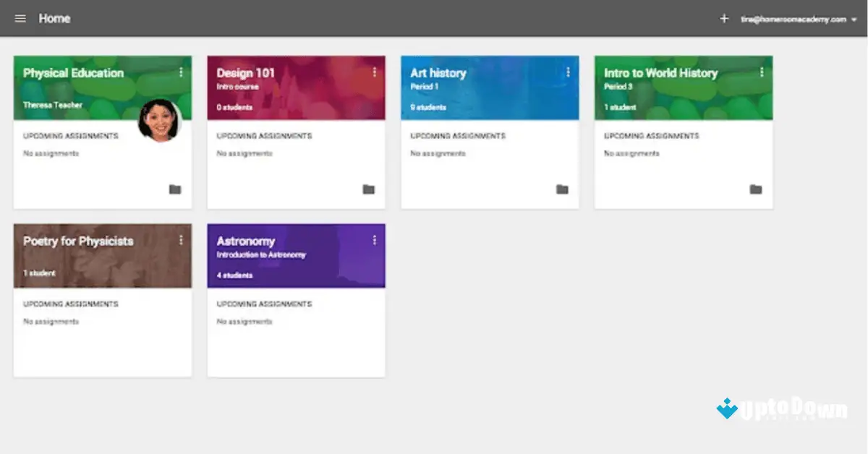Open the Intro to World History folder
This screenshot has height=454, width=868.
(x=756, y=189)
